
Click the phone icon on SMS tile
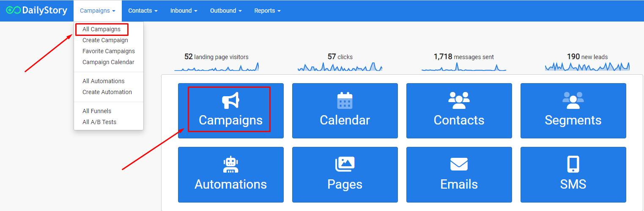[573, 164]
